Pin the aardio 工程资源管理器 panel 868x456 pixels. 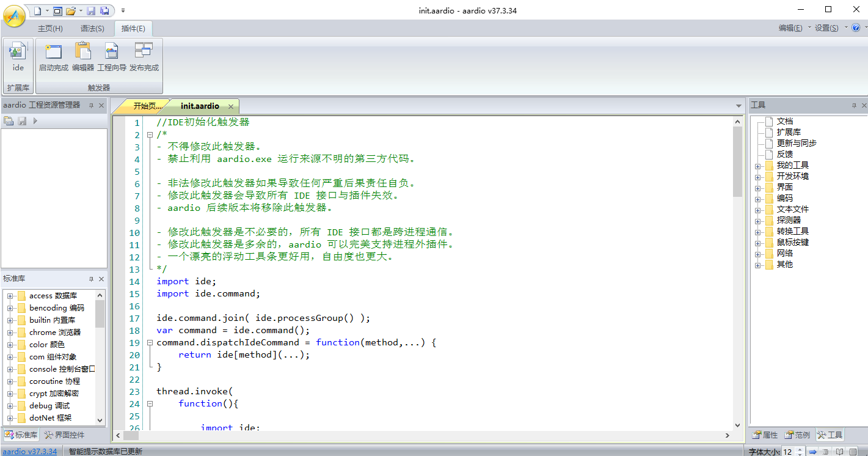pos(91,106)
